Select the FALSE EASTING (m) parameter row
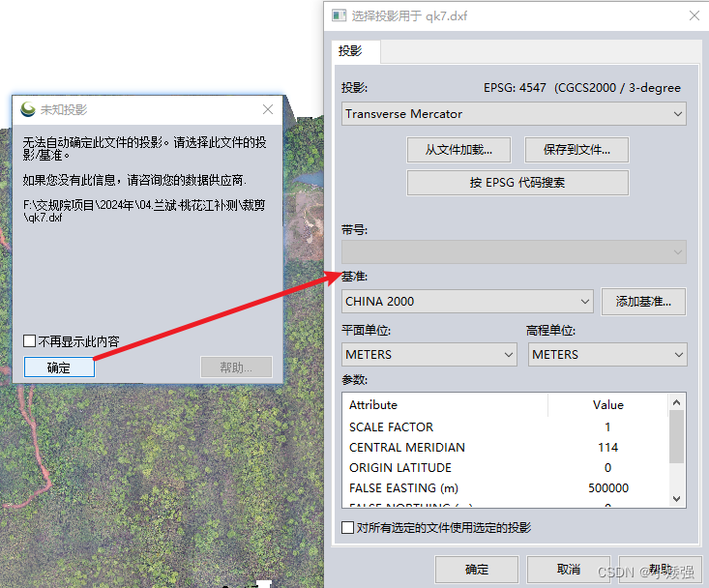The width and height of the screenshot is (709, 588). 506,487
